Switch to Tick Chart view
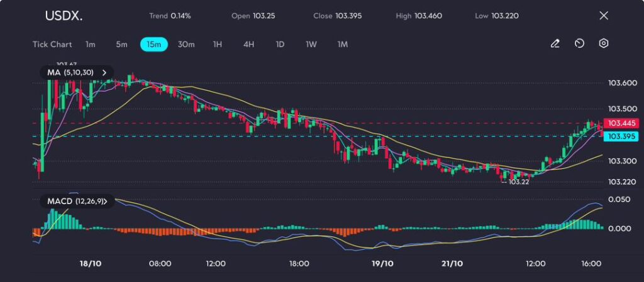This screenshot has width=644, height=282. point(52,45)
